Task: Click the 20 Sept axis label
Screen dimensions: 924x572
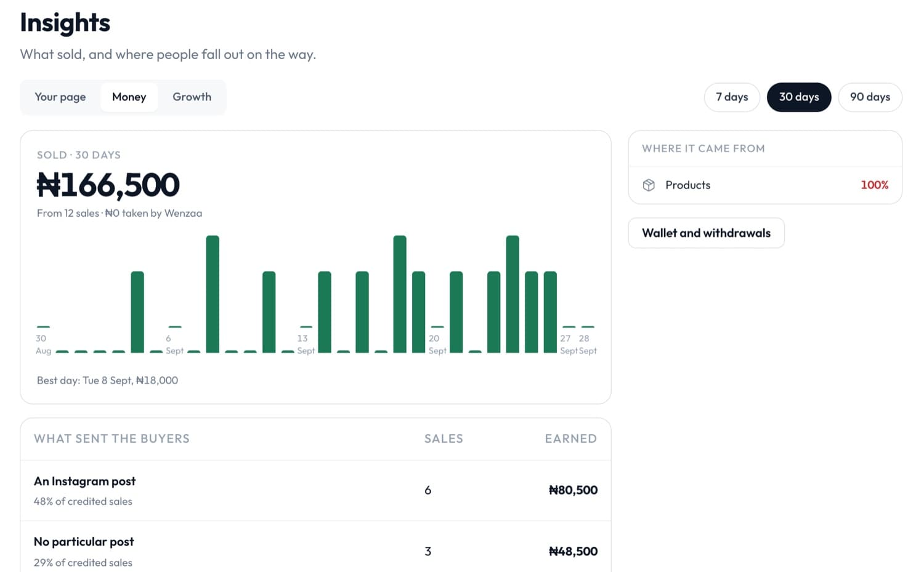Action: (x=437, y=344)
